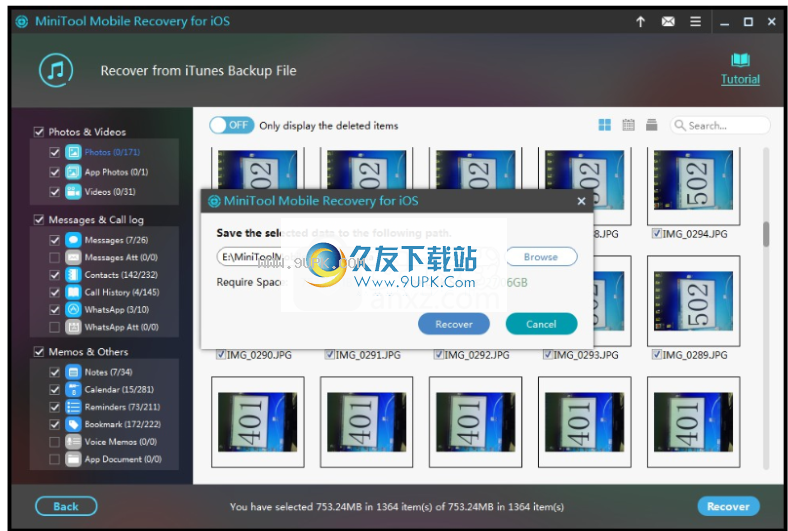
Task: Select App Photos (0/1) category label
Action: (116, 172)
